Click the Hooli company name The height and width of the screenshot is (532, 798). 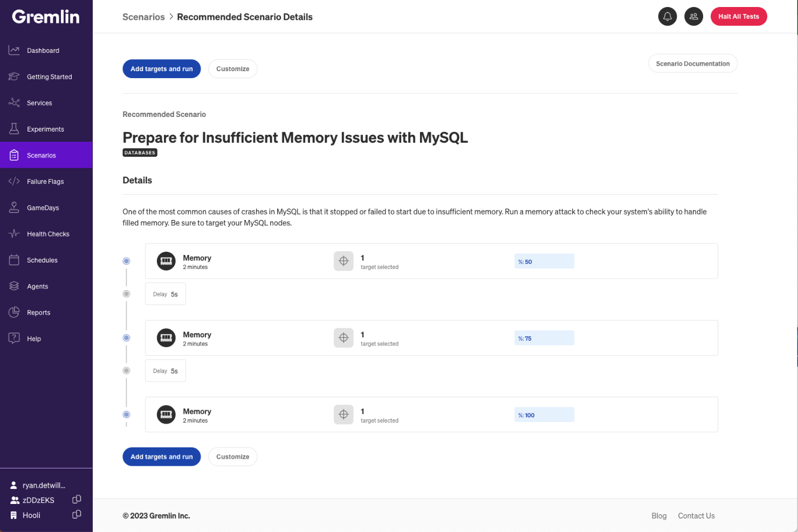31,515
